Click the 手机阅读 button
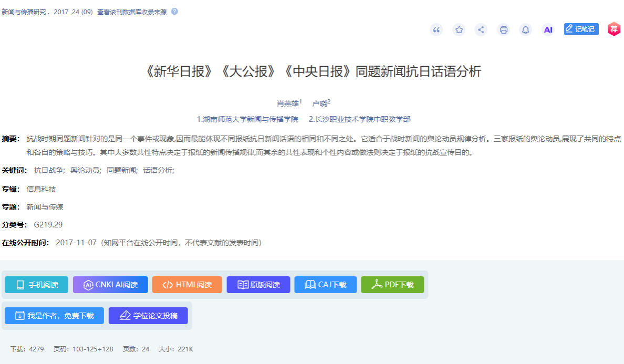 pyautogui.click(x=36, y=285)
